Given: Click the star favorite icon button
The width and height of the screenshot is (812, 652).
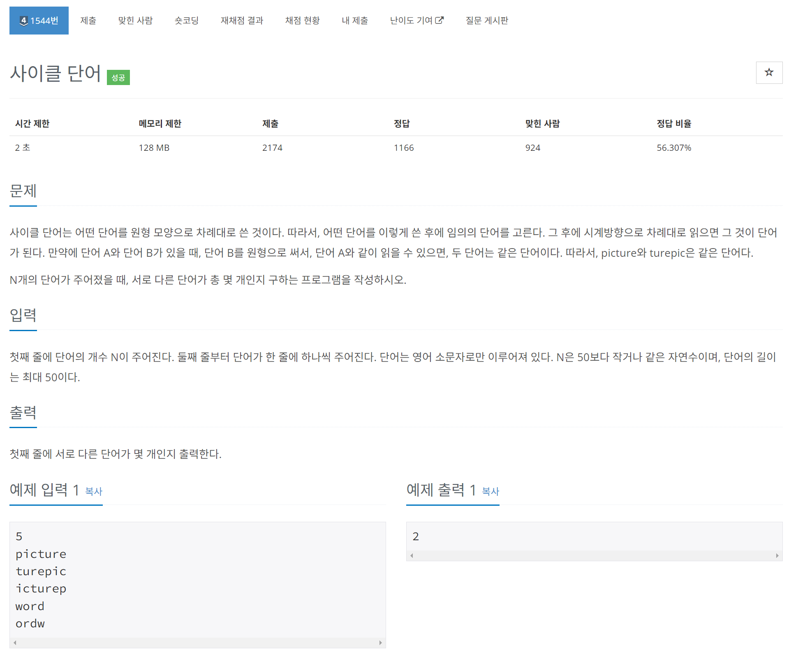Looking at the screenshot, I should [768, 73].
